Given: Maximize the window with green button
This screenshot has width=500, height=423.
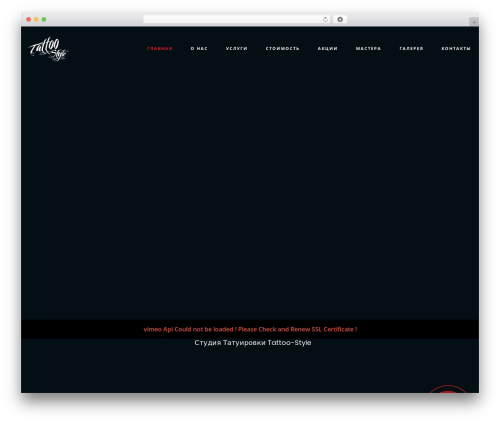Looking at the screenshot, I should click(x=44, y=19).
